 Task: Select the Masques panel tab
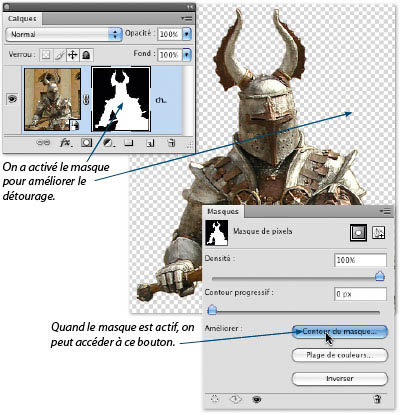click(223, 211)
